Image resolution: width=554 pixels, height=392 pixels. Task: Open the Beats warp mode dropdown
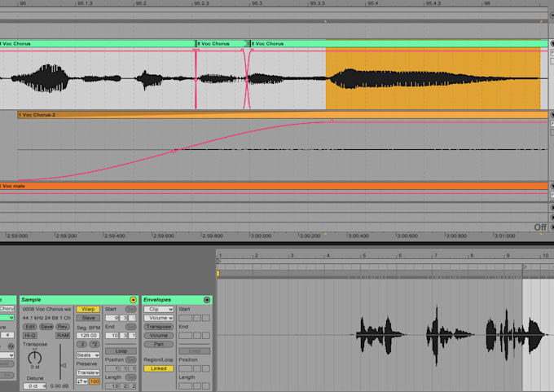tap(88, 355)
